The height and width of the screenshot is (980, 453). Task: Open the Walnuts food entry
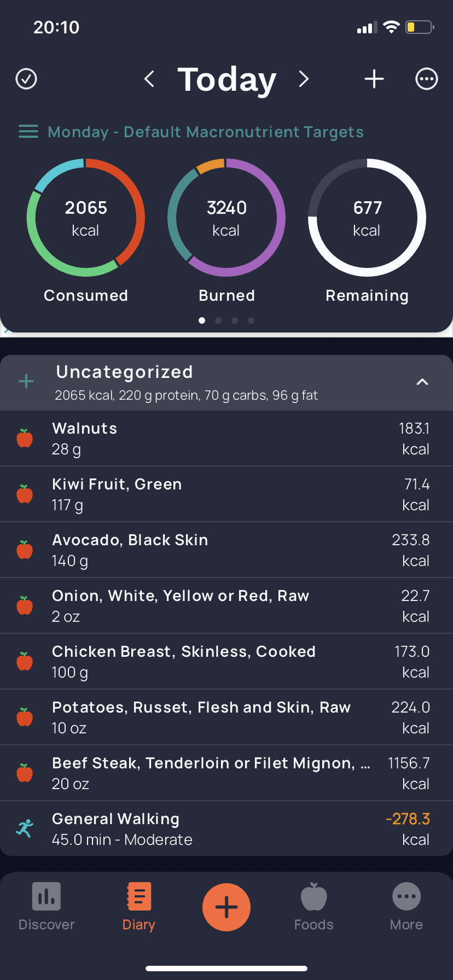226,439
